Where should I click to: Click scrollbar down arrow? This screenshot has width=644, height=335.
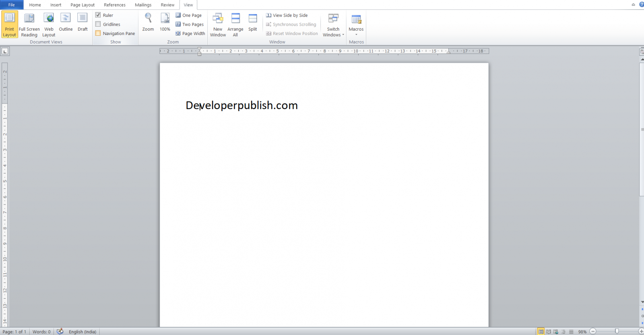(x=642, y=302)
